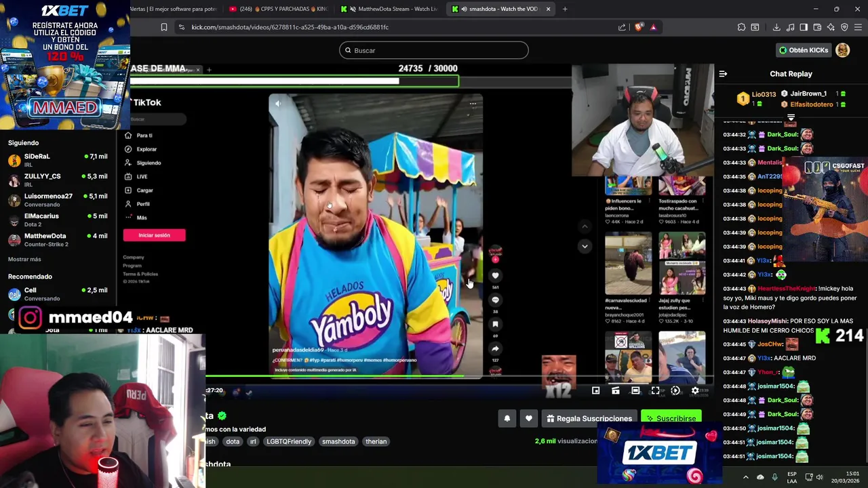868x488 pixels.
Task: Focus the Buscar search field
Action: (x=434, y=50)
